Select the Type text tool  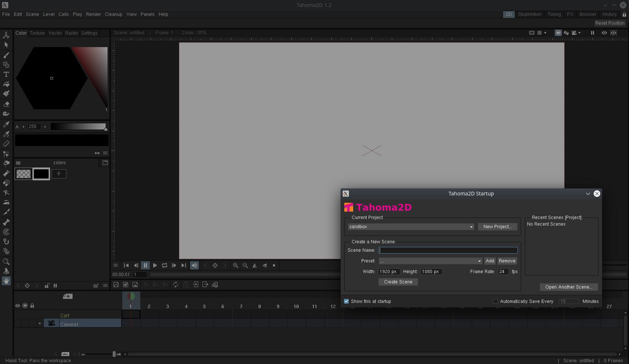pos(6,74)
